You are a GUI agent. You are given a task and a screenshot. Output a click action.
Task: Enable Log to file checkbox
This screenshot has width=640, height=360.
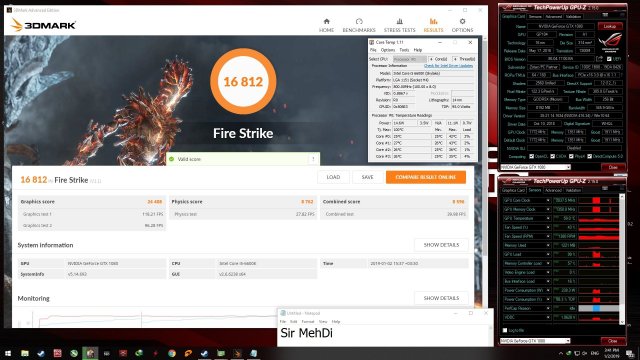505,330
